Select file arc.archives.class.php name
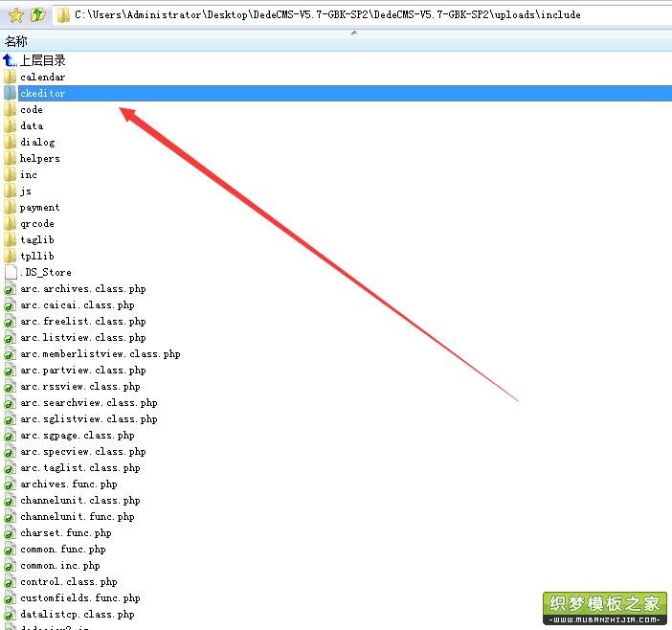This screenshot has width=672, height=630. (x=82, y=289)
